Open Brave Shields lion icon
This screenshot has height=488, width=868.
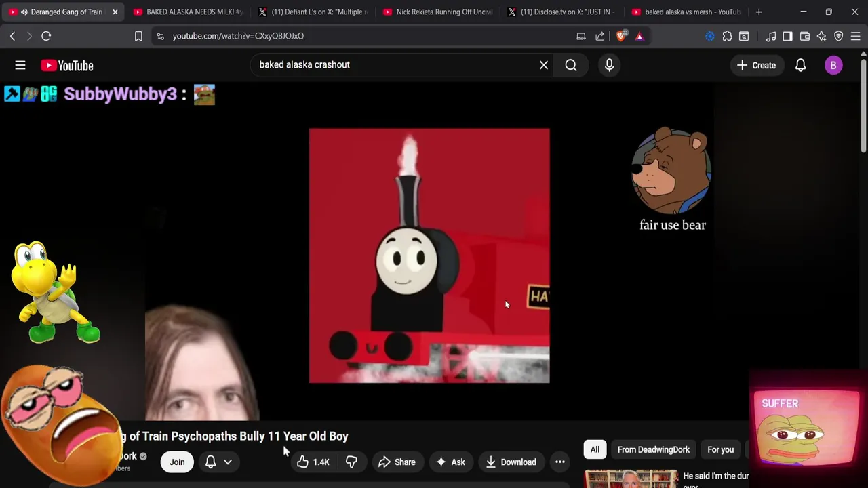click(621, 36)
